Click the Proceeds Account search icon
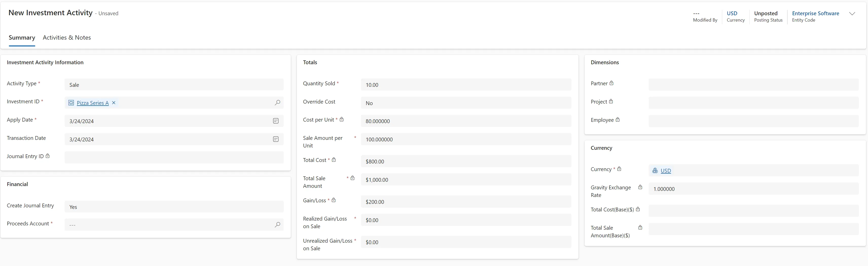Screen dimensions: 868x266 pyautogui.click(x=277, y=224)
